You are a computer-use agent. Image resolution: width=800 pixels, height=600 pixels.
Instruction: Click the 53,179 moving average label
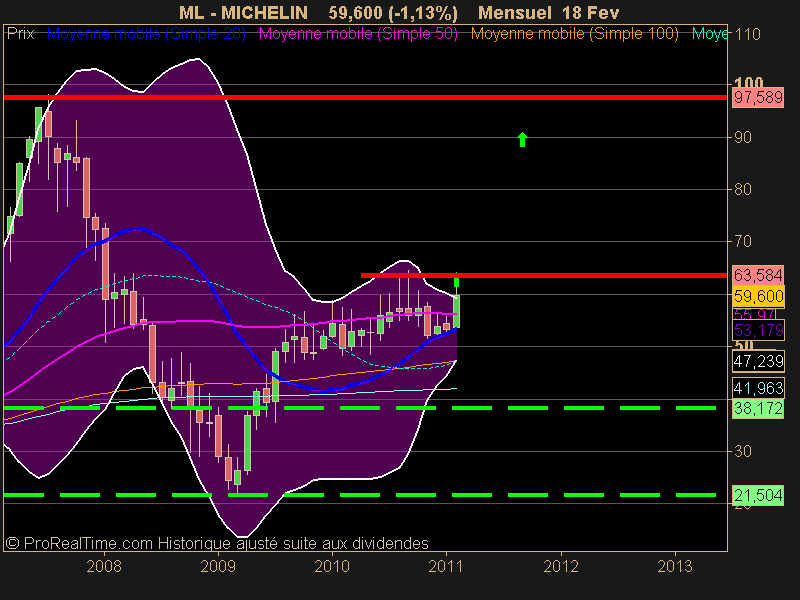758,331
